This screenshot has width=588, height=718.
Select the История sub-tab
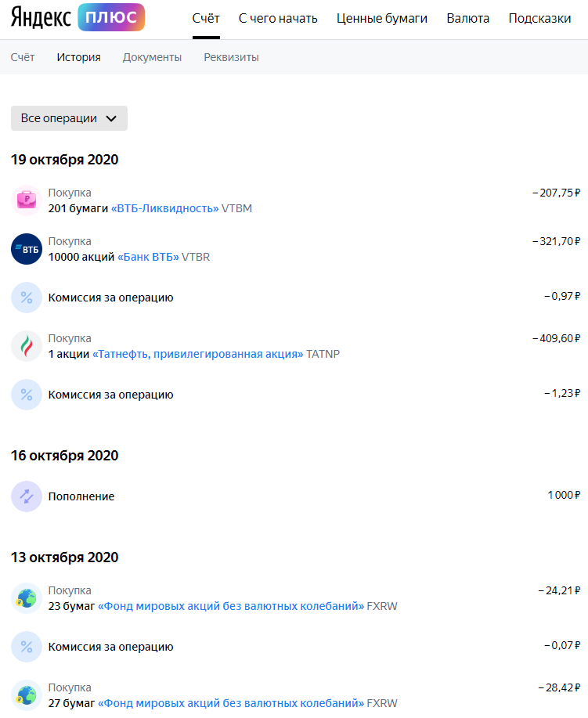click(x=79, y=57)
